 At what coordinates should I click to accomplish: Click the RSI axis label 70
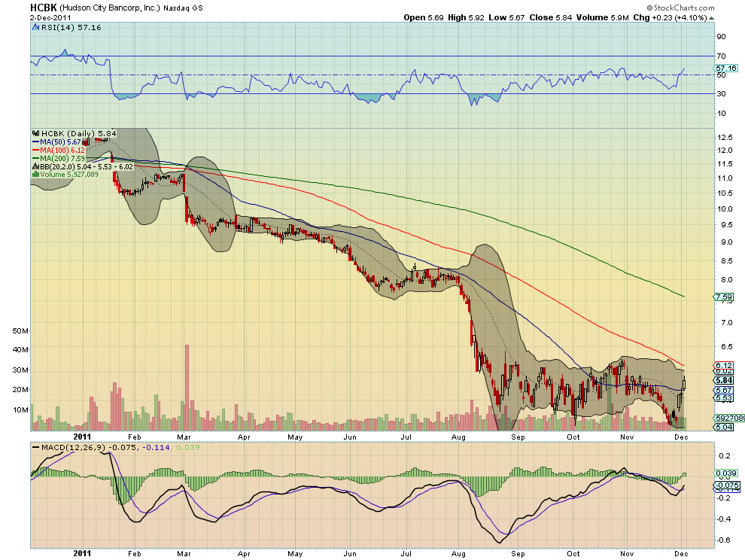click(721, 56)
